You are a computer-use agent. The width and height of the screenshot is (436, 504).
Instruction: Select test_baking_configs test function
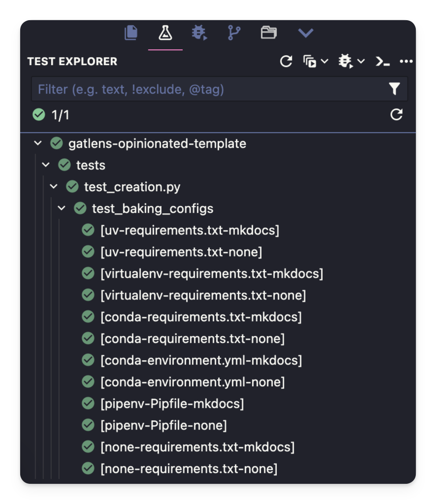pyautogui.click(x=153, y=209)
